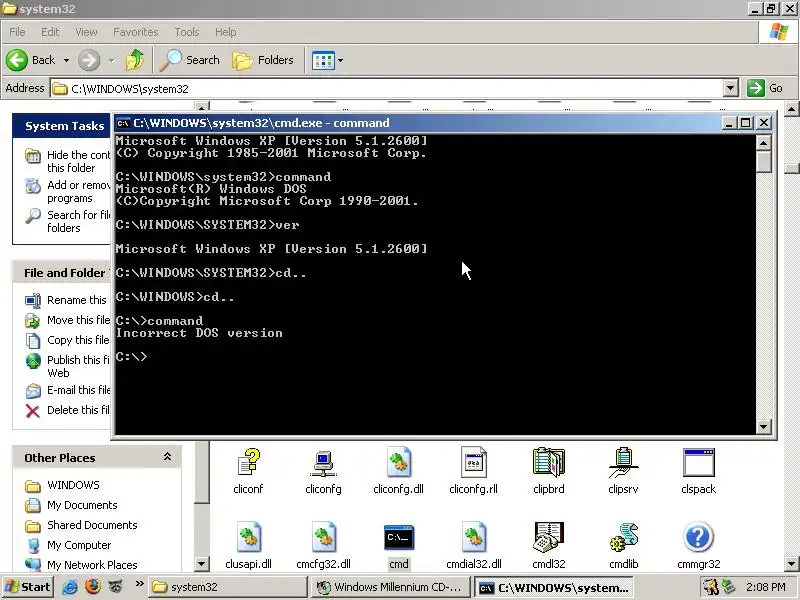Switch to Windows Millennium CD taskbar button
The height and width of the screenshot is (600, 800).
coord(390,587)
